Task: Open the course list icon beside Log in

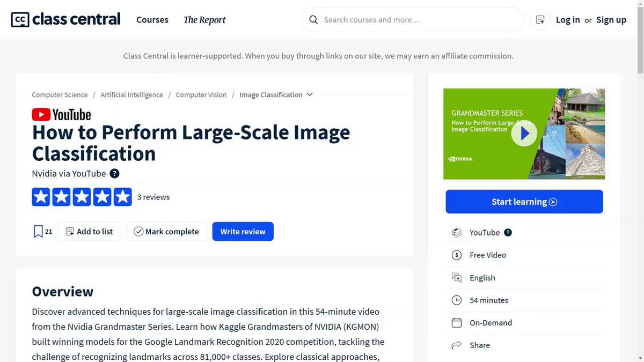Action: (x=540, y=20)
